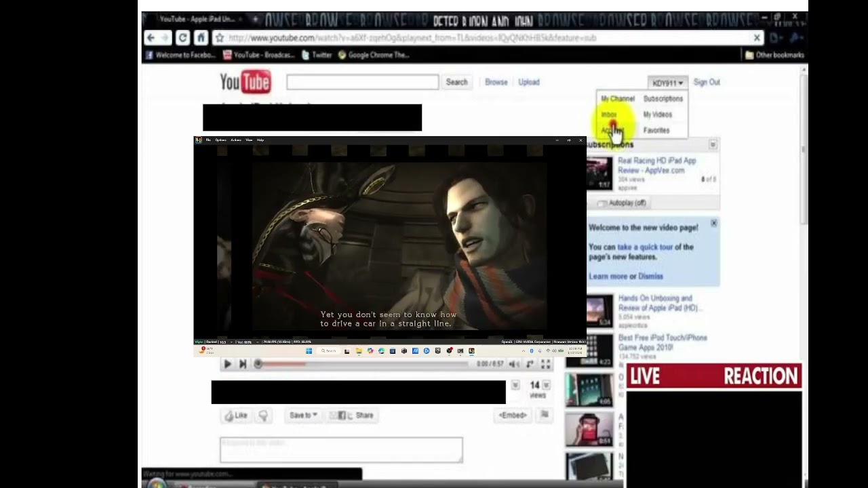Click the Embed button
868x488 pixels.
(513, 415)
